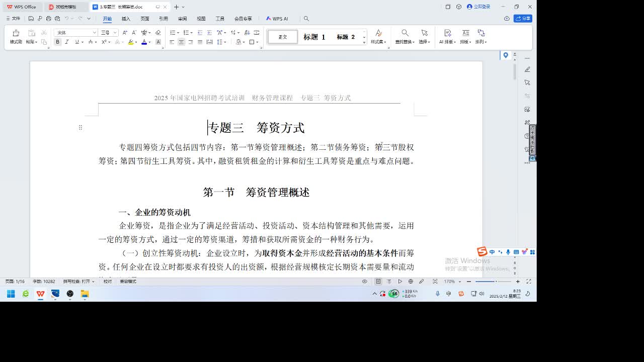Apply the 标题 2 heading style
Screen dimensions: 644x362
pyautogui.click(x=346, y=37)
